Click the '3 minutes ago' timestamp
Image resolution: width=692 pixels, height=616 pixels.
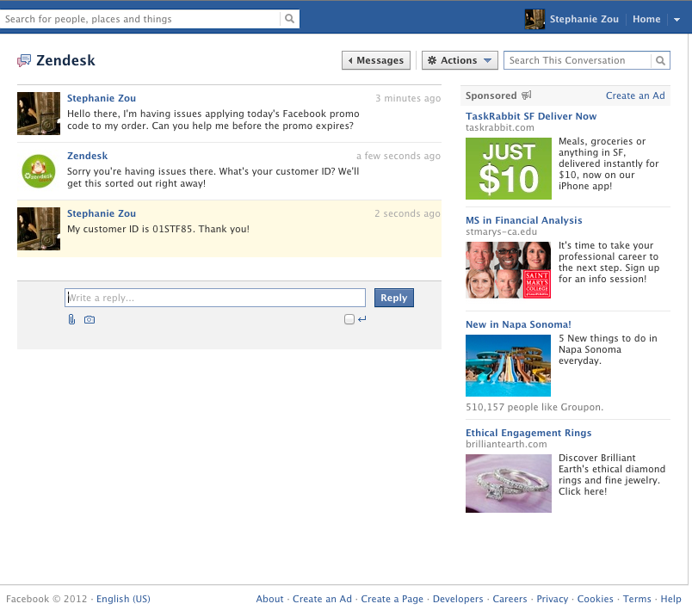(x=408, y=98)
